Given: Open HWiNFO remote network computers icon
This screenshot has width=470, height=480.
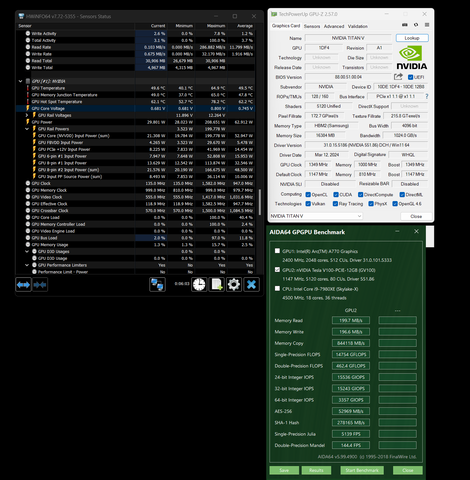Looking at the screenshot, I should point(157,285).
